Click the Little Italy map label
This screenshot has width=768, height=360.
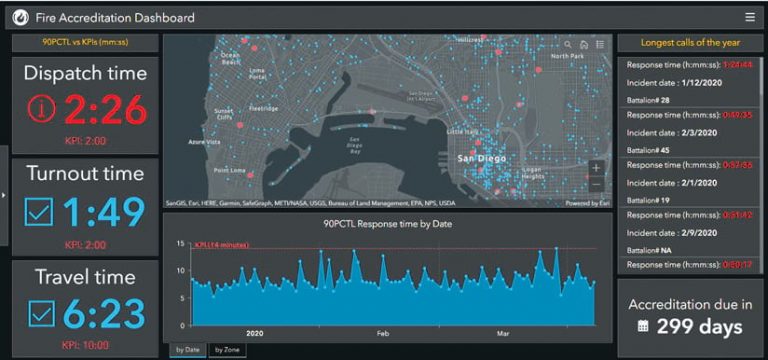461,132
